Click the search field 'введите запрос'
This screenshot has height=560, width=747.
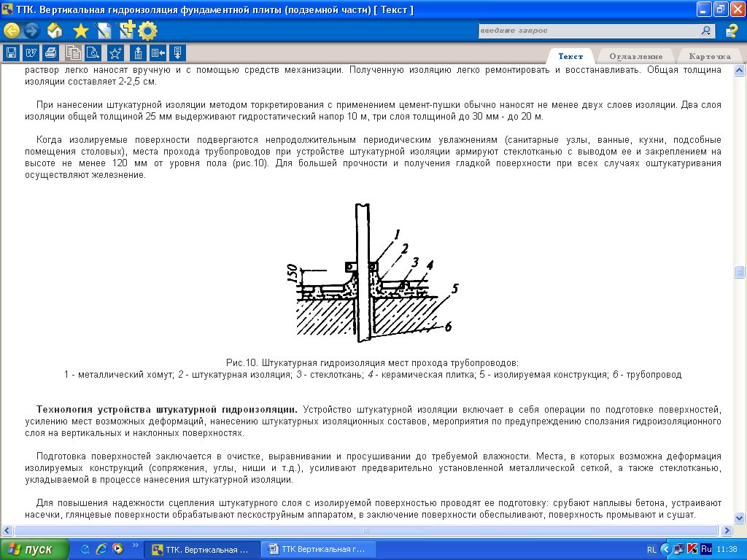pyautogui.click(x=587, y=31)
